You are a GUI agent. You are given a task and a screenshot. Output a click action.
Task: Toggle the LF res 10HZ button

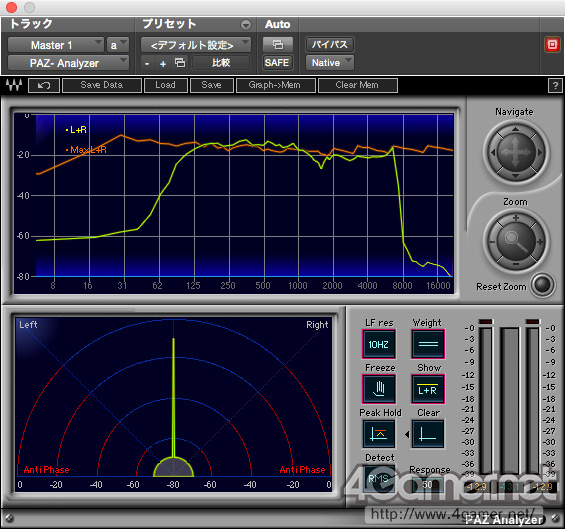tap(379, 344)
